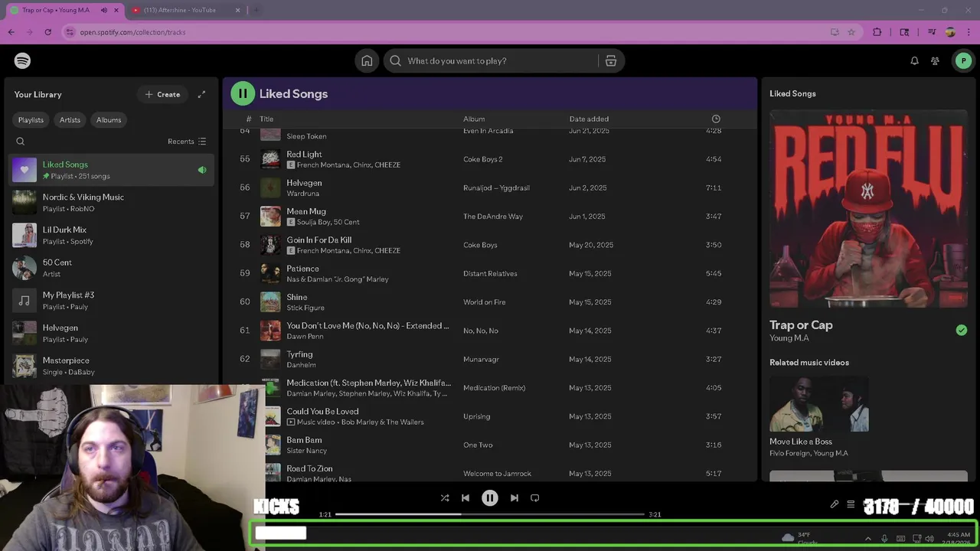980x551 pixels.
Task: Mute the Spotify tab audio icon
Action: (104, 10)
